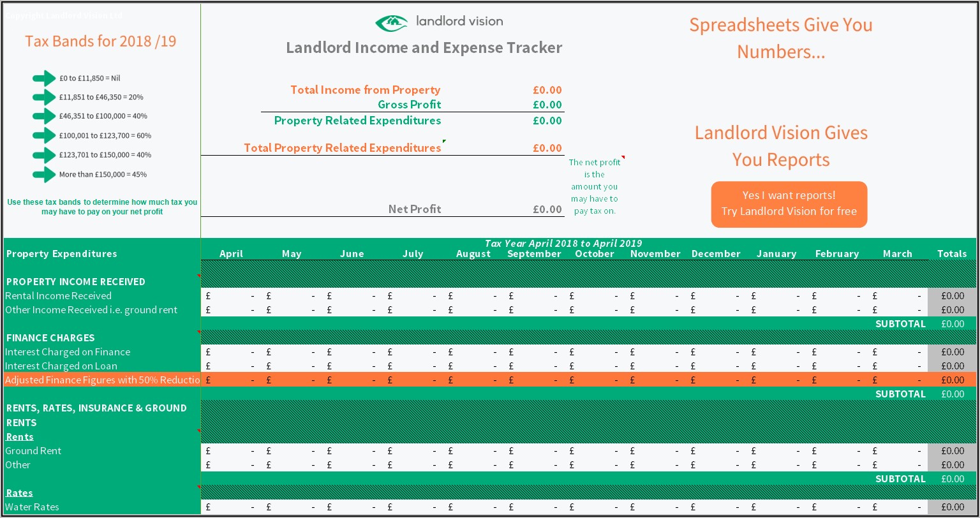Click the arrow beside £0 to £11,850 = Nil
This screenshot has width=980, height=518.
tap(44, 78)
